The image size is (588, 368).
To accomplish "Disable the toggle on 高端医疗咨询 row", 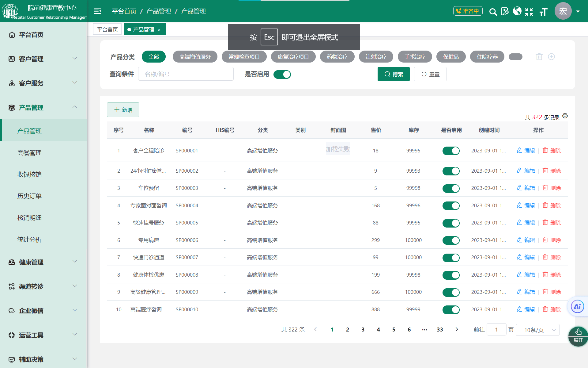I will click(451, 310).
